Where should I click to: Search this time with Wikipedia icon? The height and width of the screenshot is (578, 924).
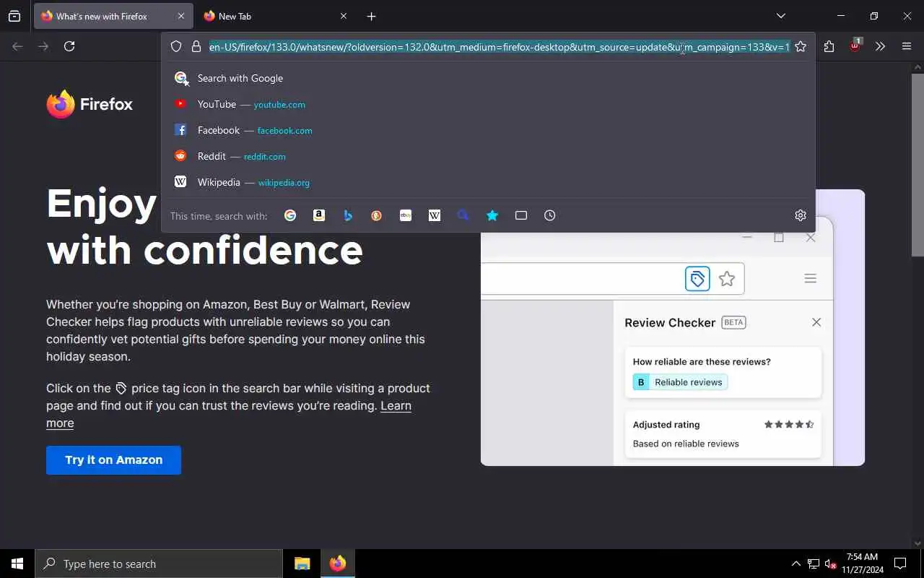[x=435, y=215]
